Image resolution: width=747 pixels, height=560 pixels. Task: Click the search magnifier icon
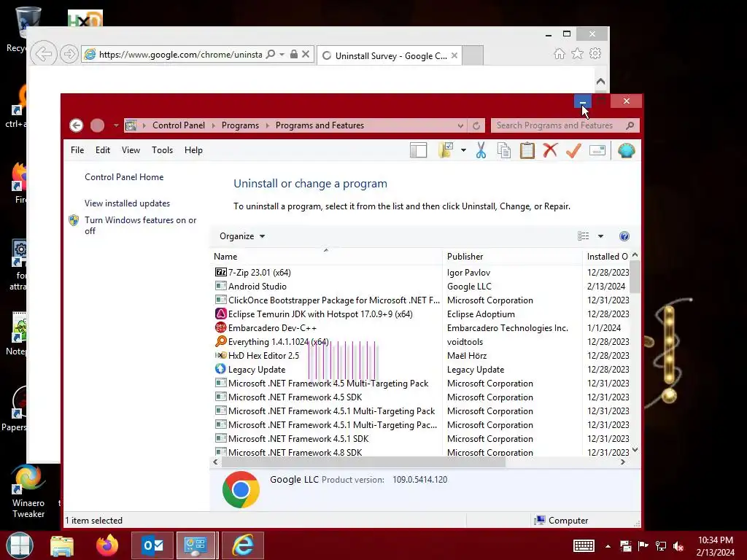click(x=630, y=125)
